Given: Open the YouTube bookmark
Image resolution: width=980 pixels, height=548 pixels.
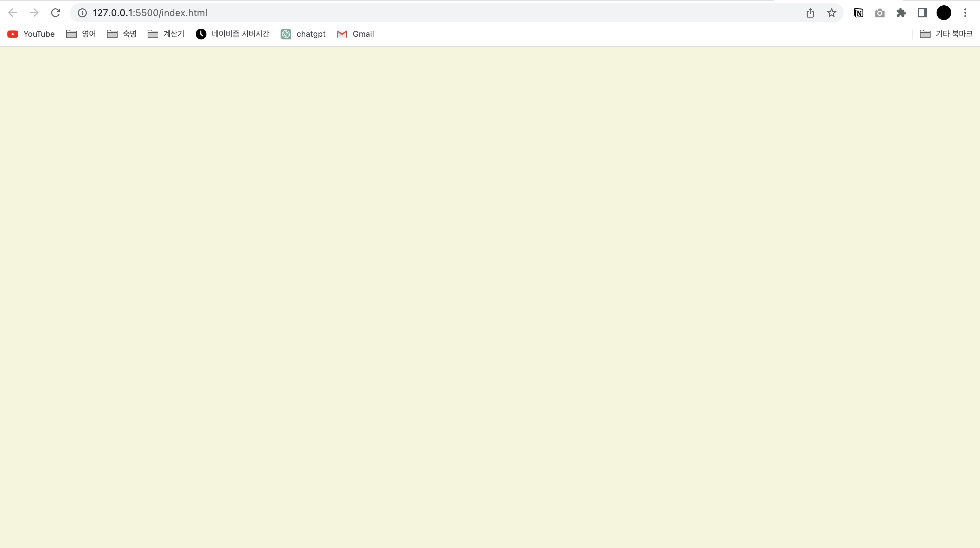Looking at the screenshot, I should pyautogui.click(x=31, y=34).
